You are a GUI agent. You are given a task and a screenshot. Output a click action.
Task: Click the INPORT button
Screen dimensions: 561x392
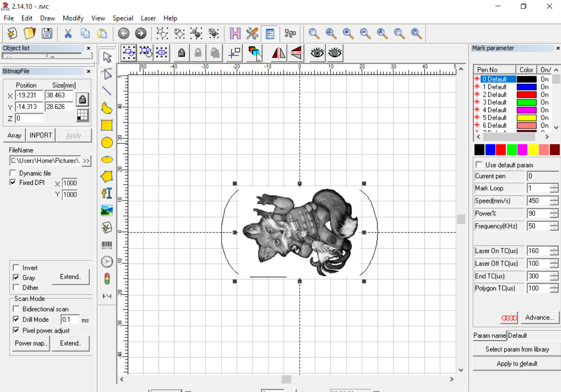(x=41, y=135)
